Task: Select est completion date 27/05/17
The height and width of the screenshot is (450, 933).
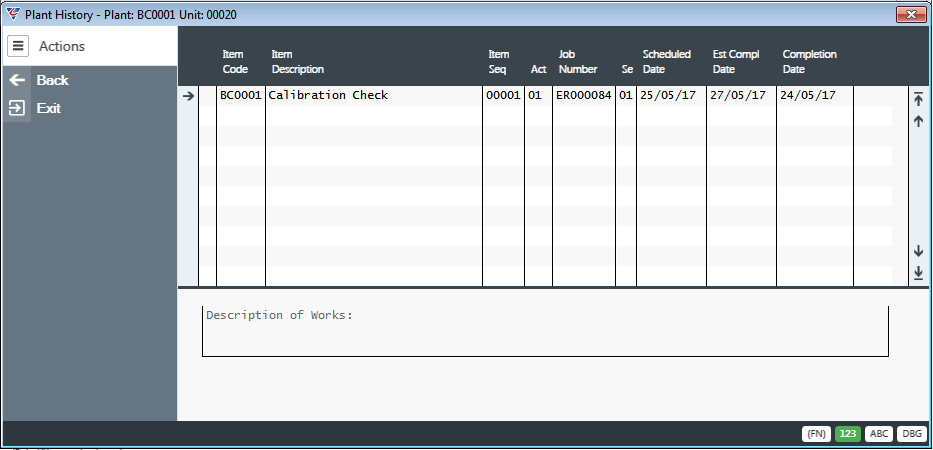Action: tap(741, 95)
